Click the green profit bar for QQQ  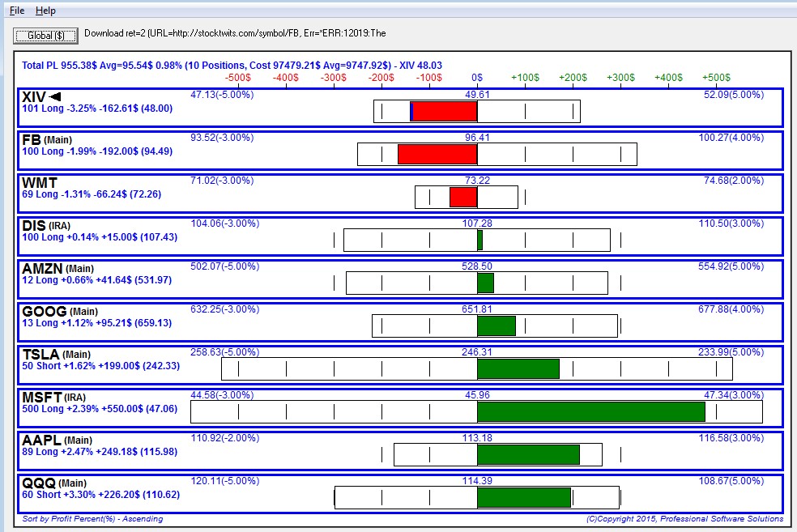(524, 497)
